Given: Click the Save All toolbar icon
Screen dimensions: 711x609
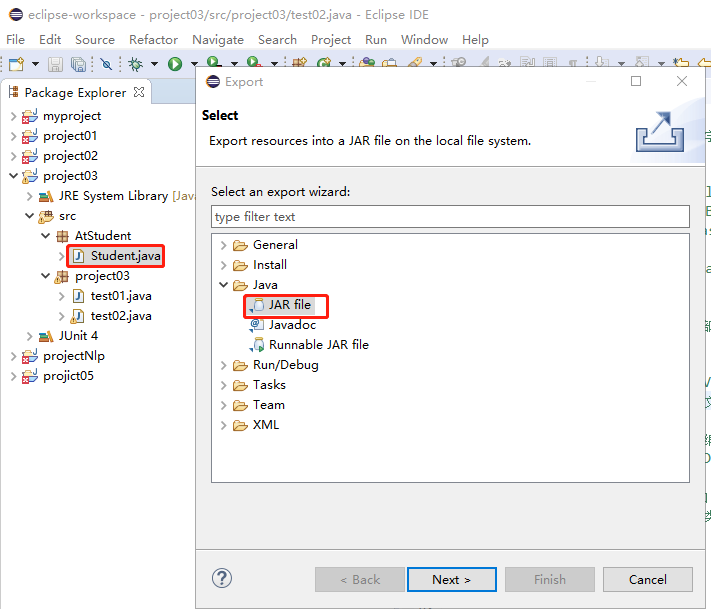Looking at the screenshot, I should pyautogui.click(x=78, y=64).
